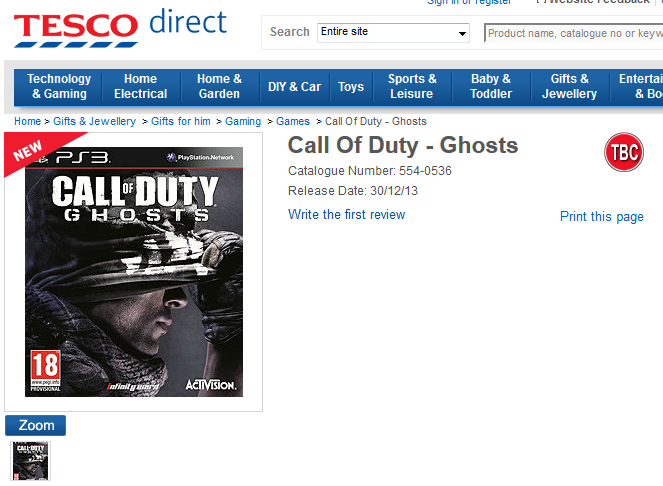This screenshot has width=663, height=486.
Task: Click Write the first review link
Action: tap(347, 214)
